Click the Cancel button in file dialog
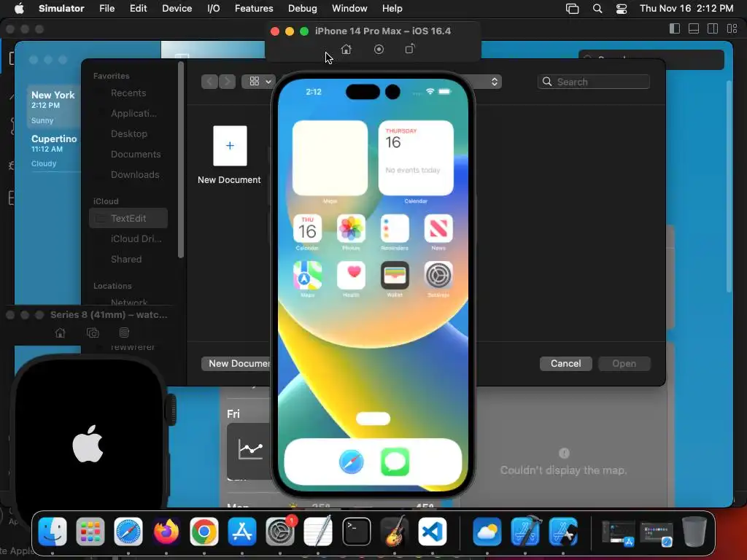Image resolution: width=747 pixels, height=560 pixels. (565, 363)
